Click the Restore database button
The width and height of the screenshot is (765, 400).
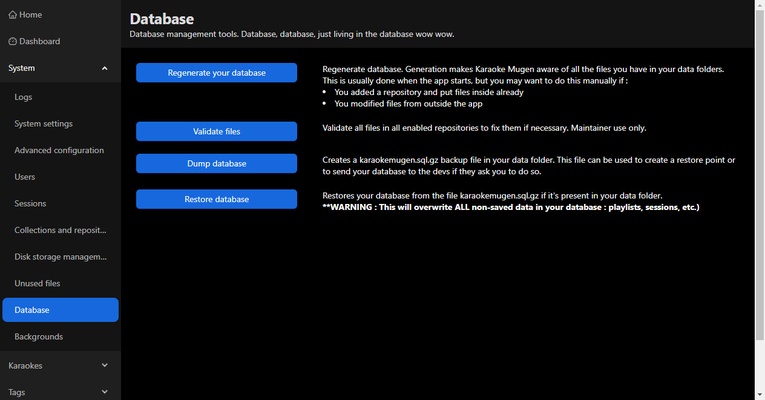click(x=217, y=199)
